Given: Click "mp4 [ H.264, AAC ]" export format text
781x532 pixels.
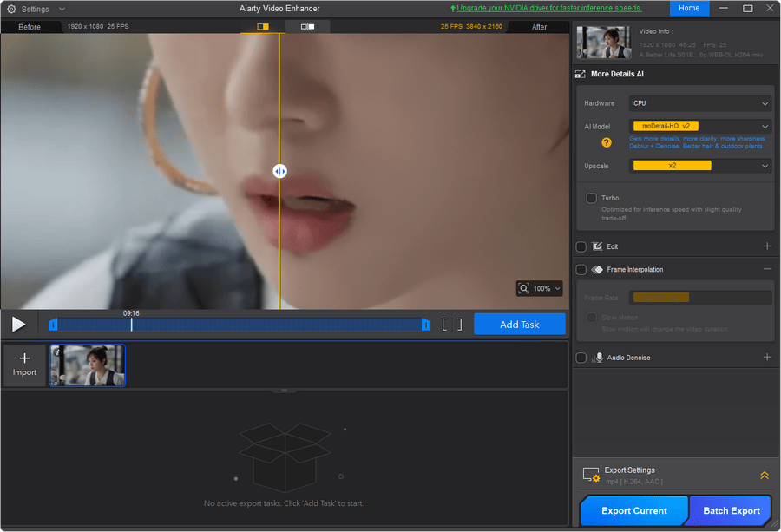Looking at the screenshot, I should click(634, 482).
